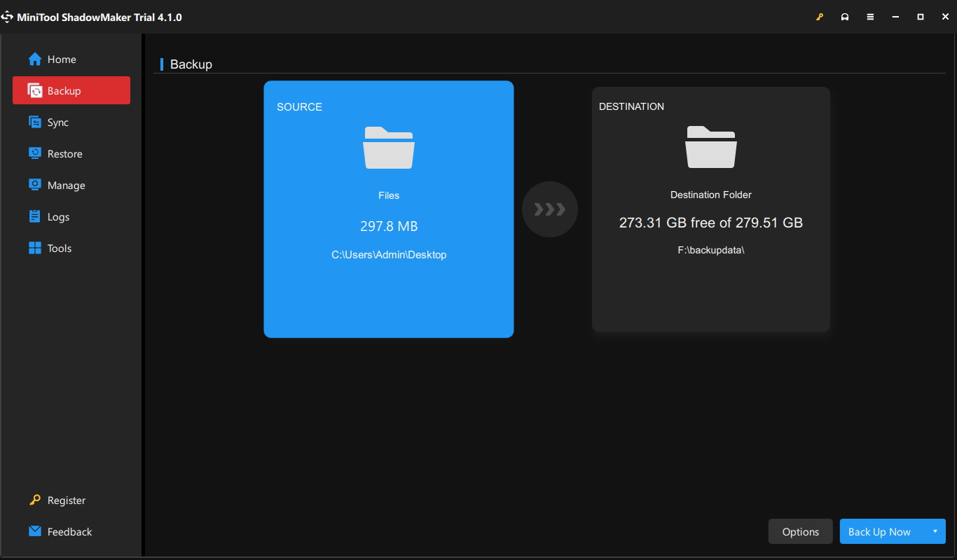The width and height of the screenshot is (957, 560).
Task: Select Feedback in the sidebar menu
Action: click(69, 531)
